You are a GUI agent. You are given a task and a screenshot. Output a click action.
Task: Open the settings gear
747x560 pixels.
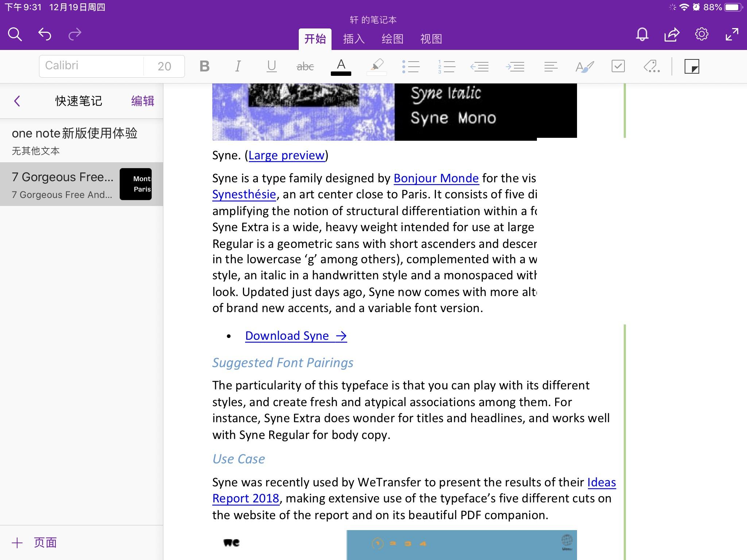coord(701,34)
